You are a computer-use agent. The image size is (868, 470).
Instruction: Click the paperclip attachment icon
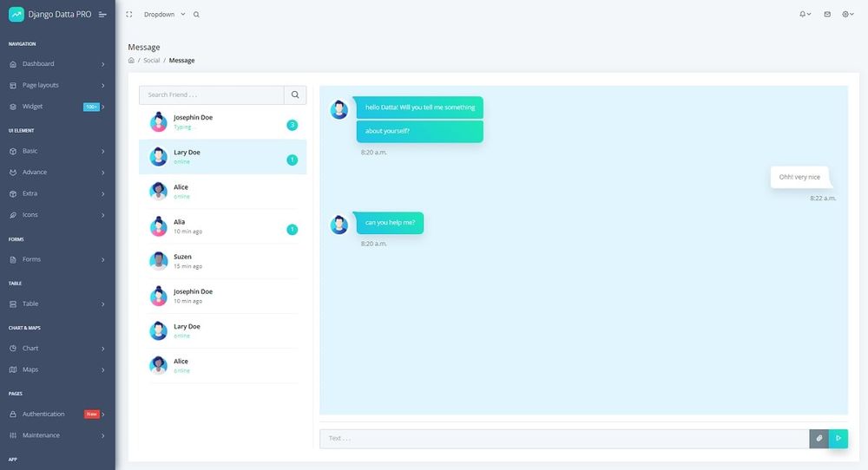point(819,439)
